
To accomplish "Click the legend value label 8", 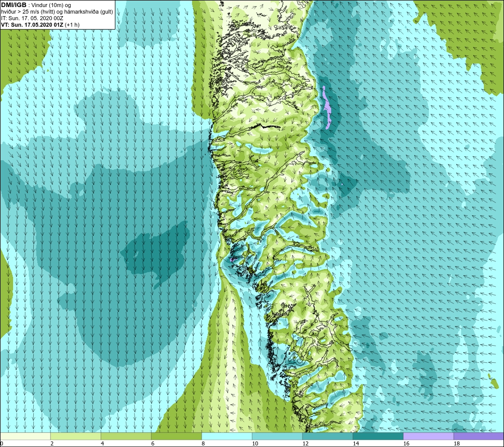I will pos(203,443).
